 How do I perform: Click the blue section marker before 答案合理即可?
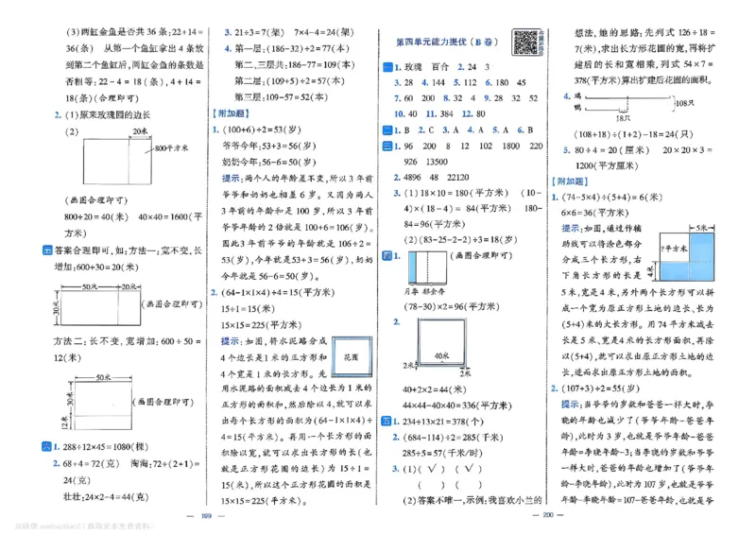48,250
